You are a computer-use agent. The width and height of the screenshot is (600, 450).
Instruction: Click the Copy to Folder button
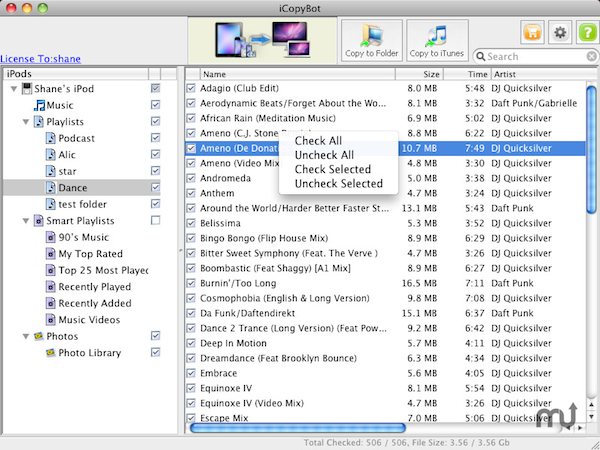coord(372,40)
